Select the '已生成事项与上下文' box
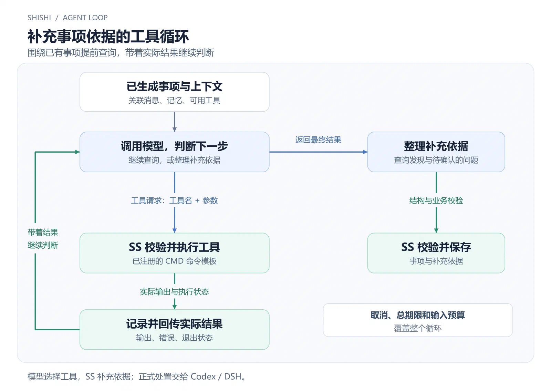 click(175, 92)
